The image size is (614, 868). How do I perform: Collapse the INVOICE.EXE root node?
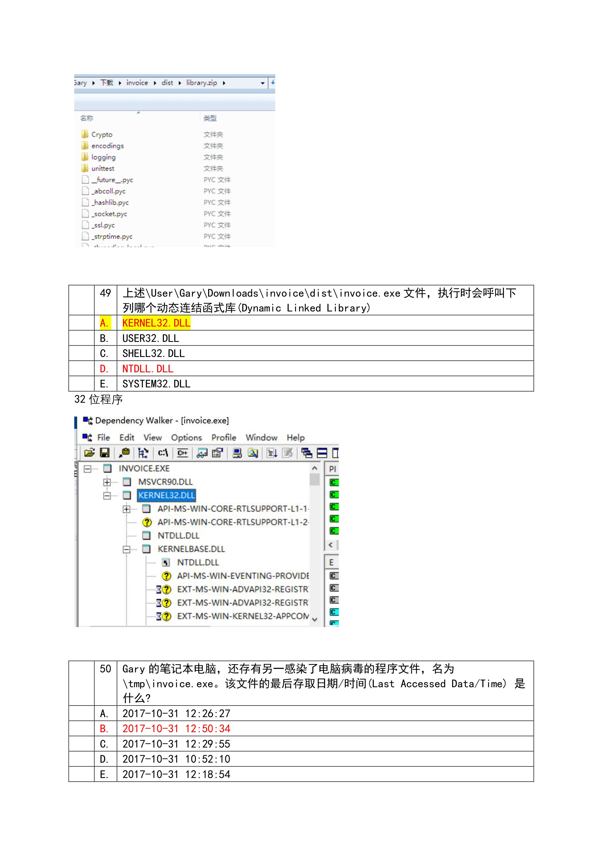pyautogui.click(x=87, y=469)
